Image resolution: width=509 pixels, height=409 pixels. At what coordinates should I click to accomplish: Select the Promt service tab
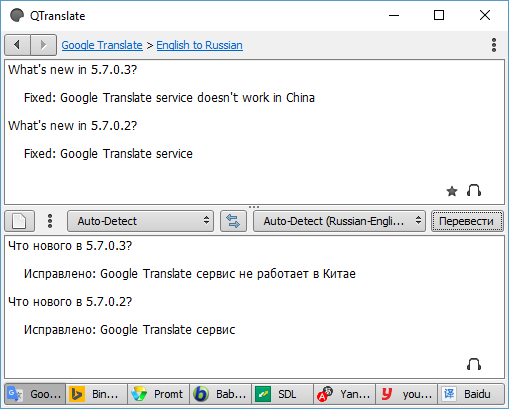point(159,394)
